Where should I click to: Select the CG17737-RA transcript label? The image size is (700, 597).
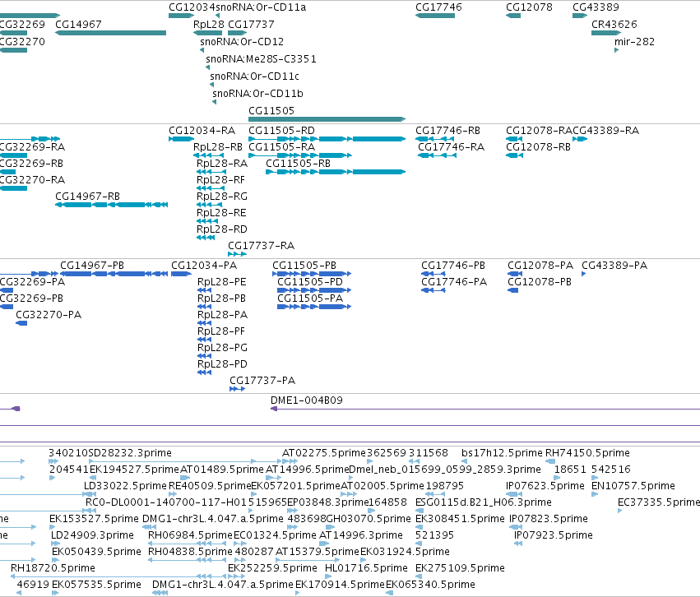click(261, 246)
